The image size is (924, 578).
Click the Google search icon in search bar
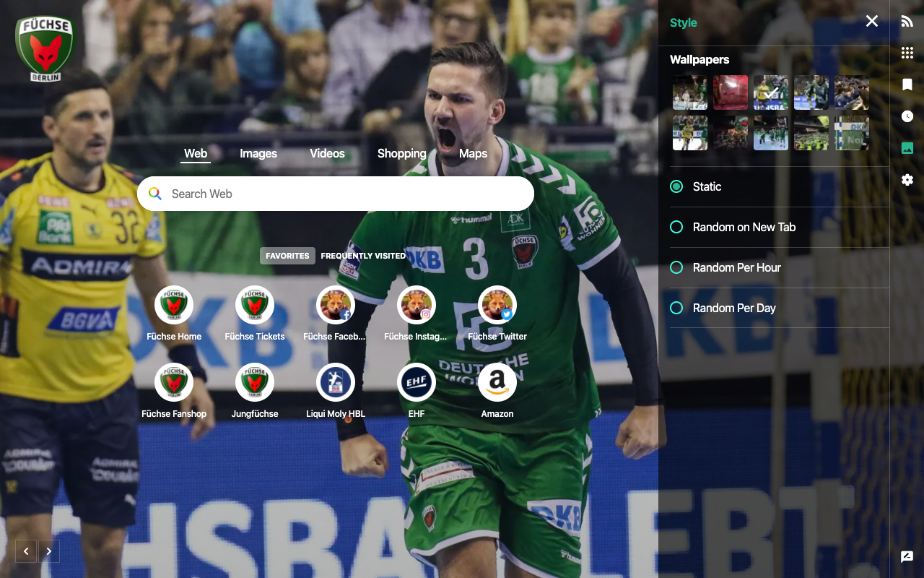155,194
